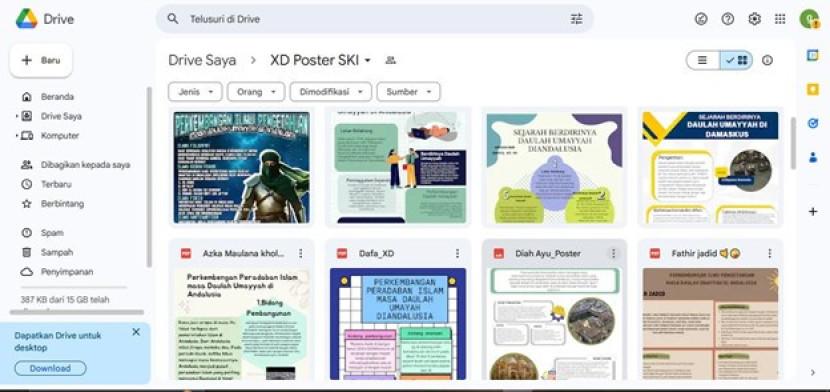Open search options filter icon
Image resolution: width=830 pixels, height=392 pixels.
(576, 19)
